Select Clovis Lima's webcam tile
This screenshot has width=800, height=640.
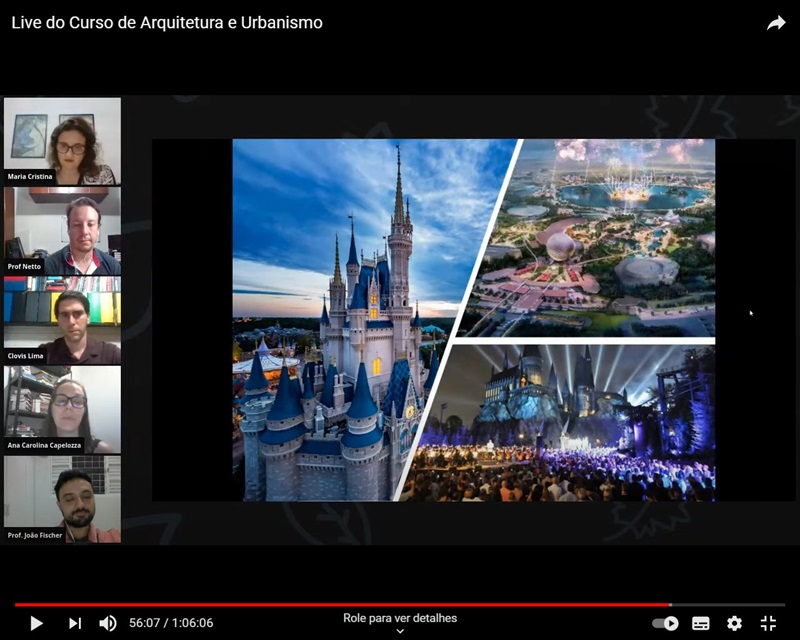click(62, 320)
